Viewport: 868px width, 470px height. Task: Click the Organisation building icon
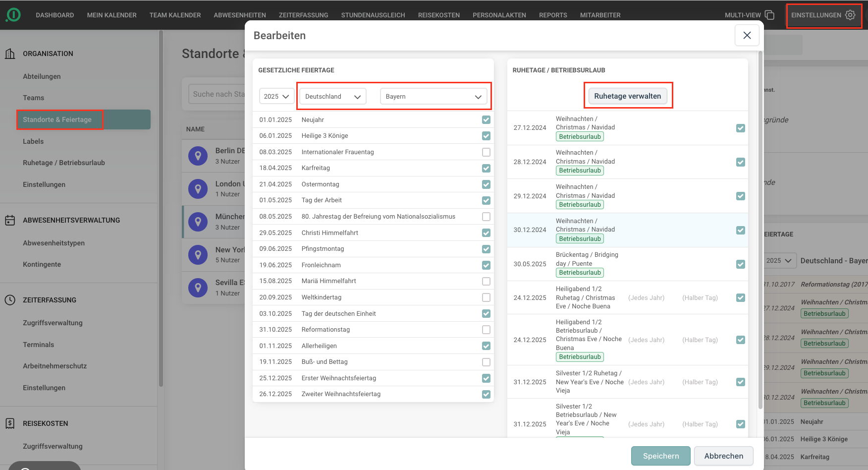[10, 54]
